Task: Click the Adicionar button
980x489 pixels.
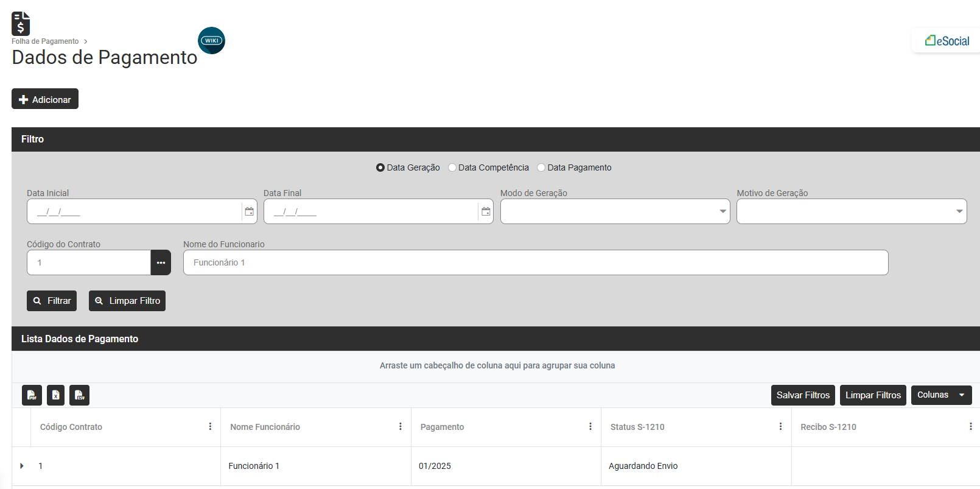Action: point(45,99)
